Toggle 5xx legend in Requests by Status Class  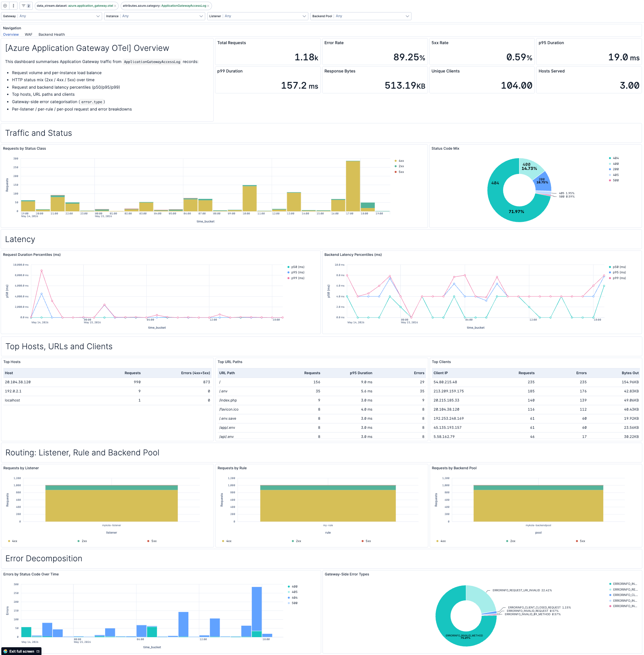[x=399, y=172]
